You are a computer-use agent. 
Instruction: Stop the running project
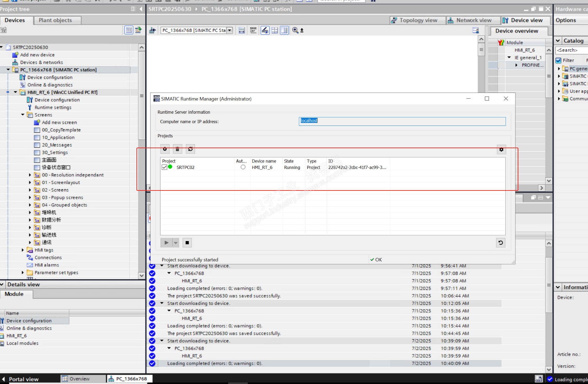click(x=187, y=243)
